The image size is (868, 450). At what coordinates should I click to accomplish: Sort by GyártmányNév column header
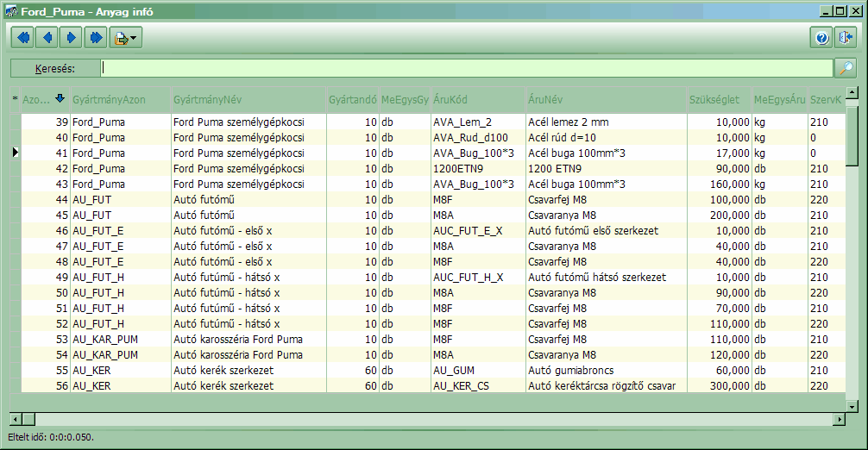pyautogui.click(x=249, y=99)
